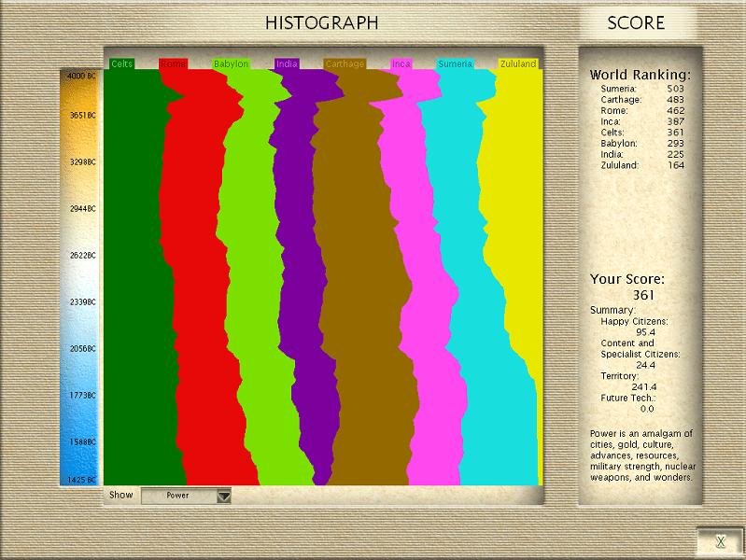This screenshot has height=560, width=746.
Task: Switch to the SCORE tab
Action: pyautogui.click(x=636, y=23)
